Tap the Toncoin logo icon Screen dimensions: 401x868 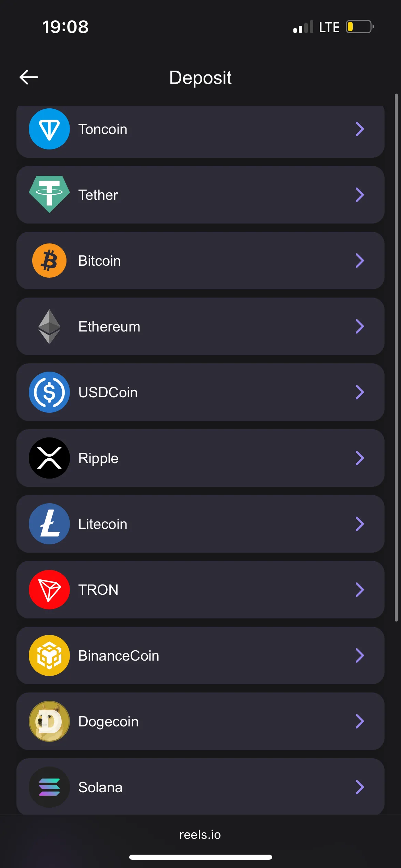point(49,129)
